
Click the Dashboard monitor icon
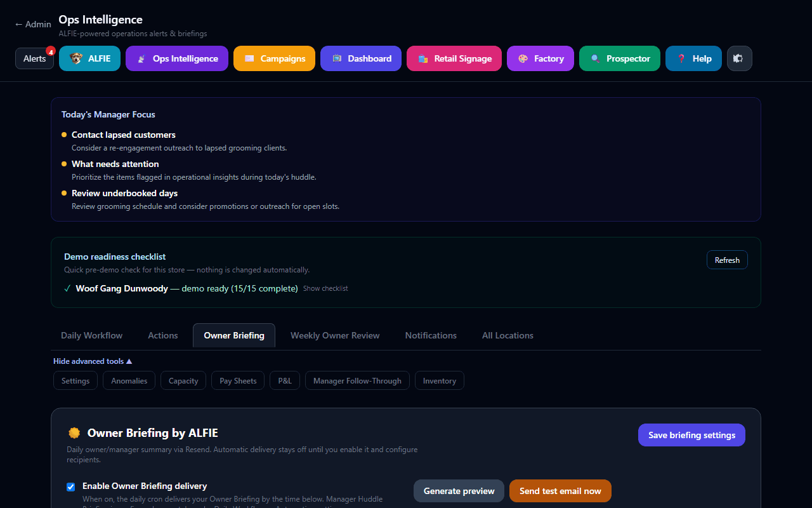[x=337, y=58]
